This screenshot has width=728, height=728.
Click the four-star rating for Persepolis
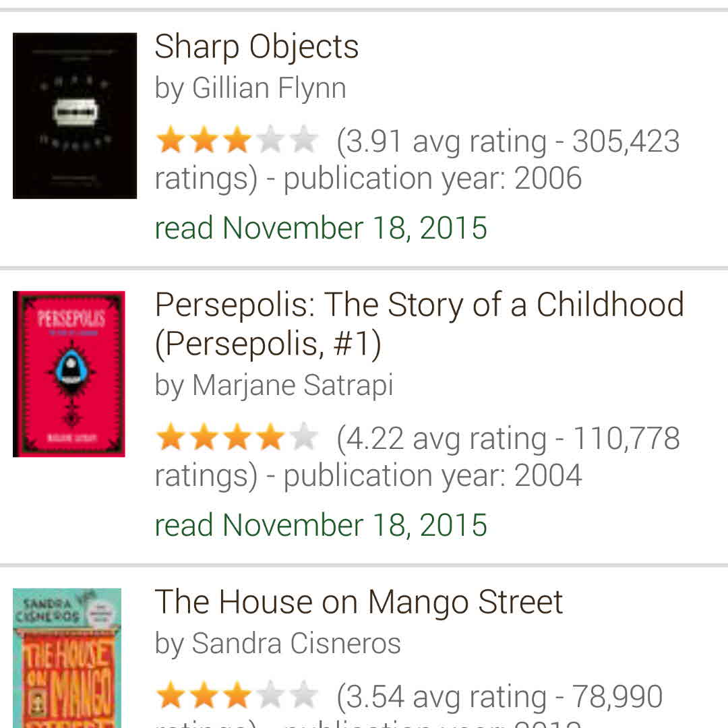pos(237,438)
